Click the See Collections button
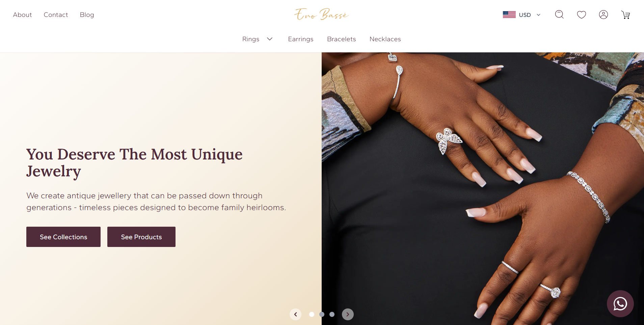This screenshot has height=325, width=644. [63, 237]
